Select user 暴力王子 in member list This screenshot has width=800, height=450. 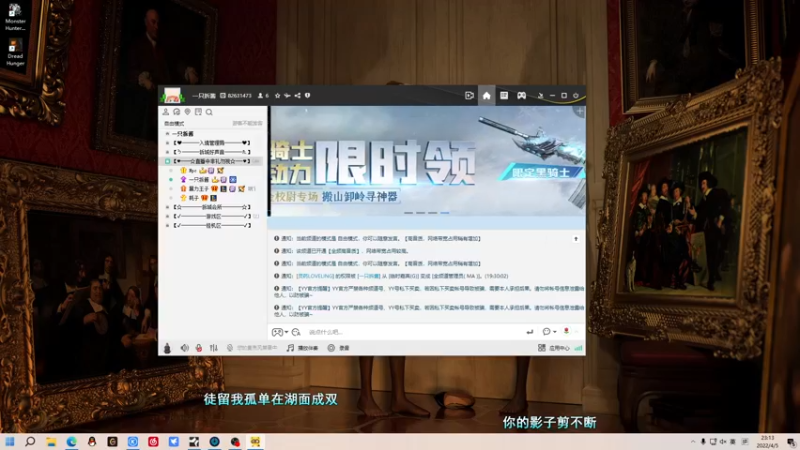point(198,189)
